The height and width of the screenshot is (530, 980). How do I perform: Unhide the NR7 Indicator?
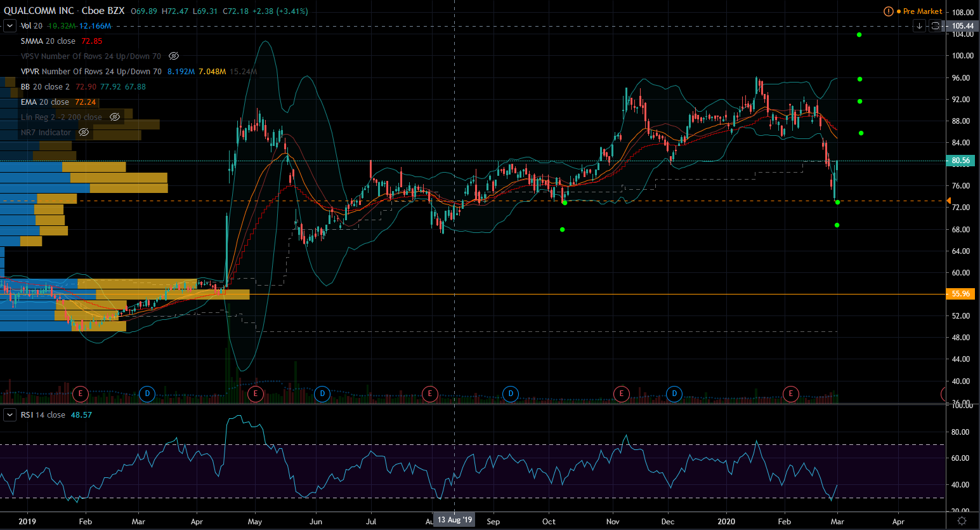pos(84,133)
